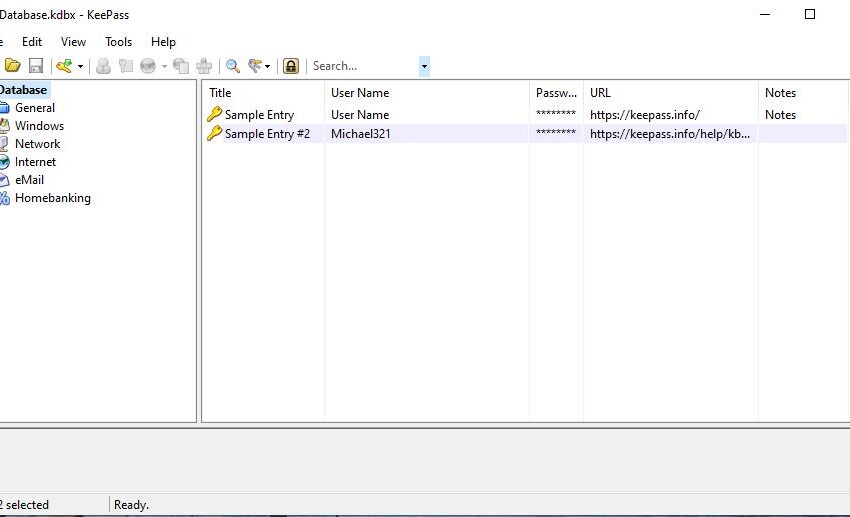The width and height of the screenshot is (850, 517).
Task: Open the View menu
Action: [x=73, y=42]
